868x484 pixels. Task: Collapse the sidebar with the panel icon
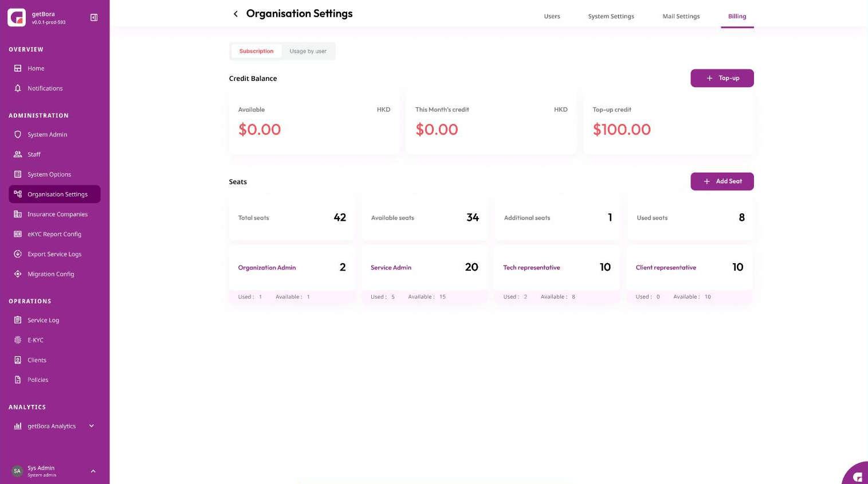pos(94,18)
